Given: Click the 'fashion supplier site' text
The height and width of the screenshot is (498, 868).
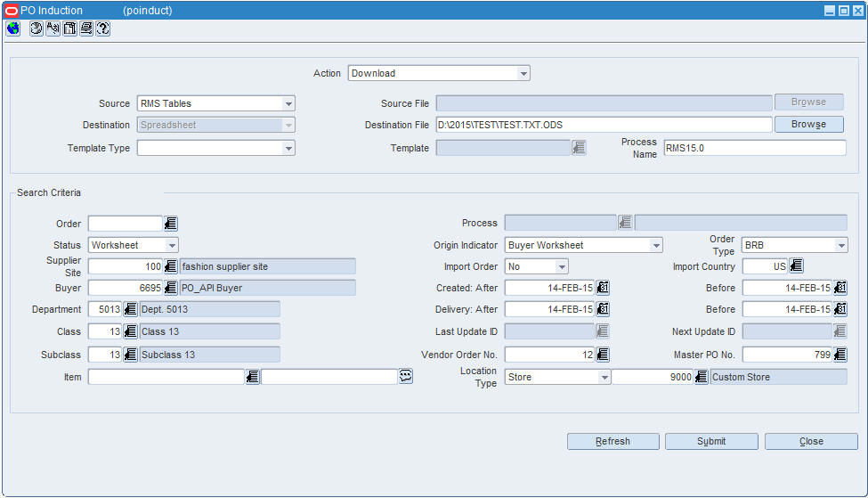Looking at the screenshot, I should (224, 266).
